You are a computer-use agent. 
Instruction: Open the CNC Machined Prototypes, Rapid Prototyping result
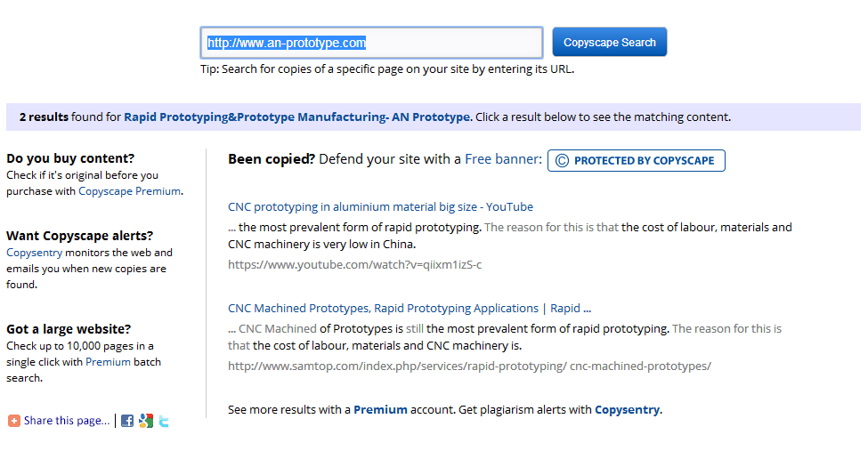click(x=410, y=309)
